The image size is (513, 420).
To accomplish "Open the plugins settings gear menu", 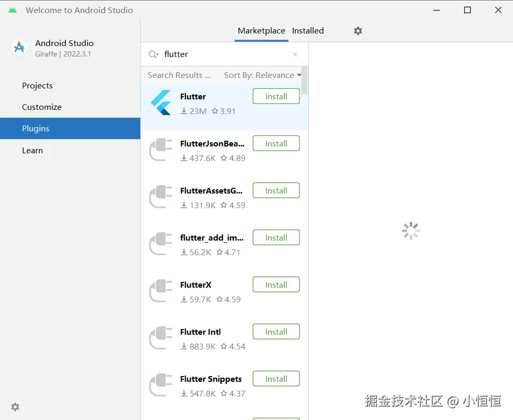I will coord(358,31).
